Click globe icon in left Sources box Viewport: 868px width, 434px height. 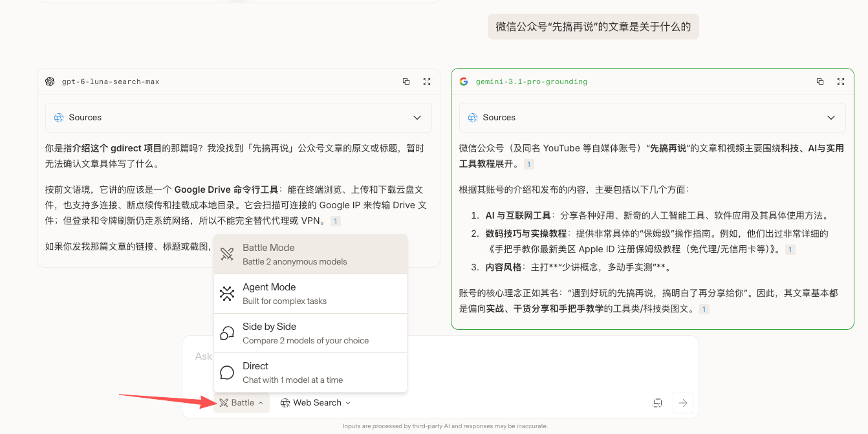pos(59,118)
